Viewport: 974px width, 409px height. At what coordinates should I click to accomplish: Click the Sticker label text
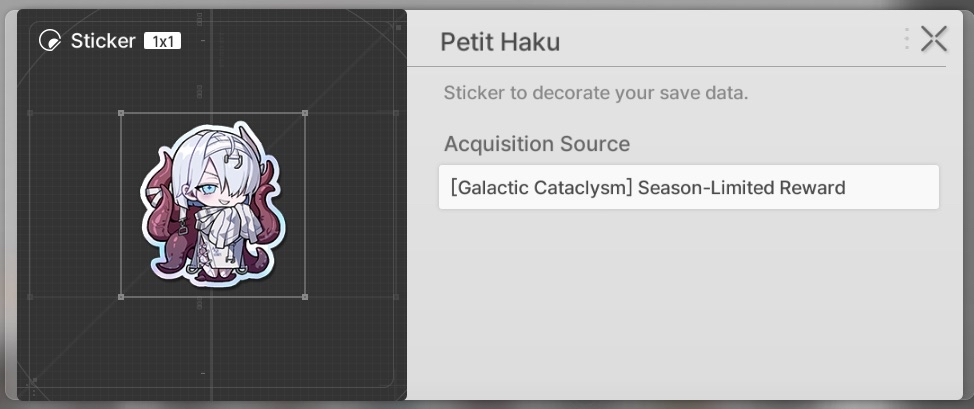103,41
